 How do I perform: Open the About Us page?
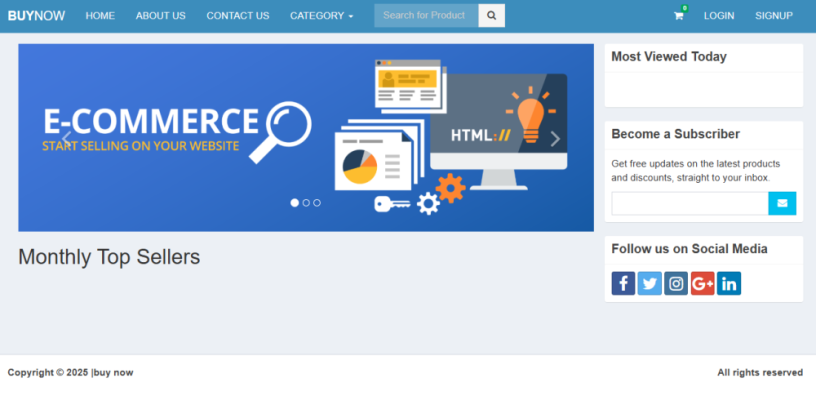click(x=161, y=16)
